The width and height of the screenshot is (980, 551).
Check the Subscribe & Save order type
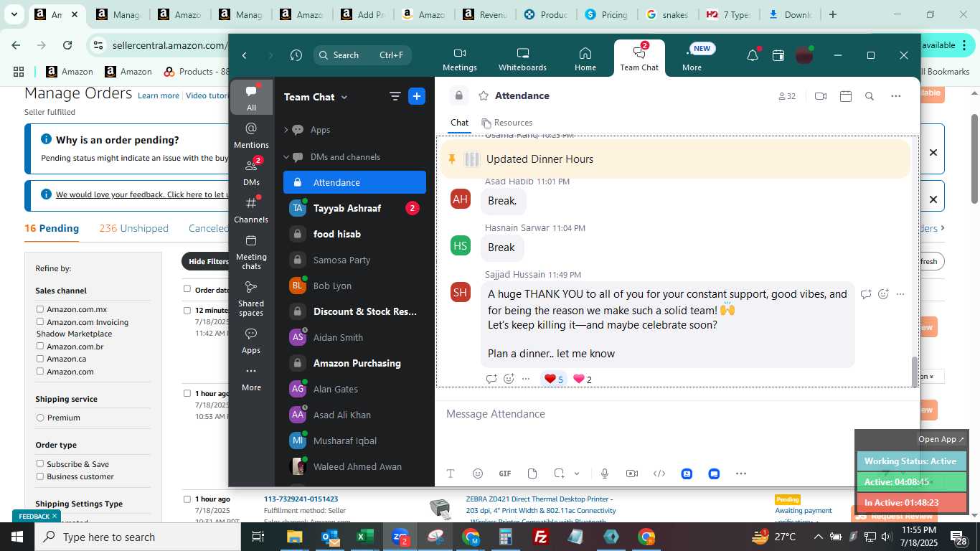coord(40,463)
